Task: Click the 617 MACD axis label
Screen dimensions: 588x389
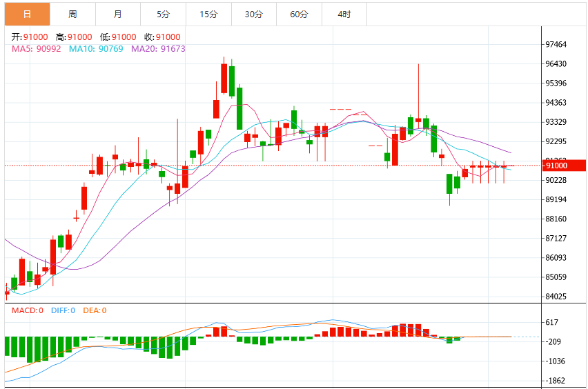Action: (551, 322)
